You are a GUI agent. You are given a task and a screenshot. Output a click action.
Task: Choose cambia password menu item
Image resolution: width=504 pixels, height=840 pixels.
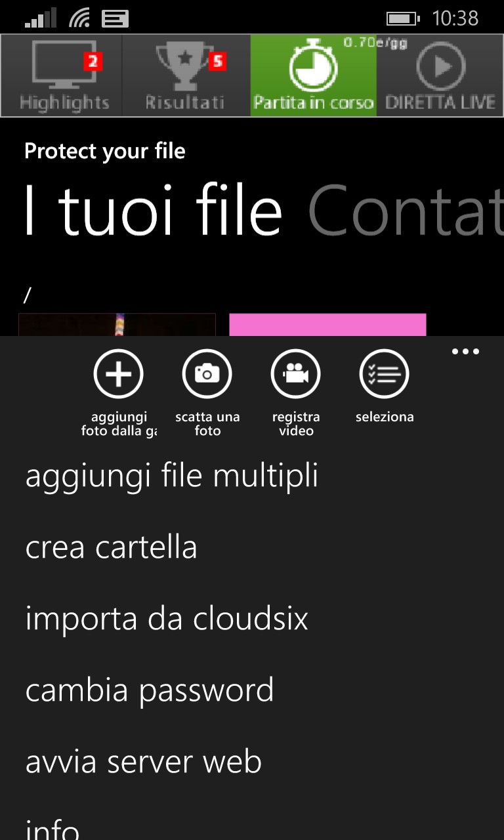(x=150, y=691)
